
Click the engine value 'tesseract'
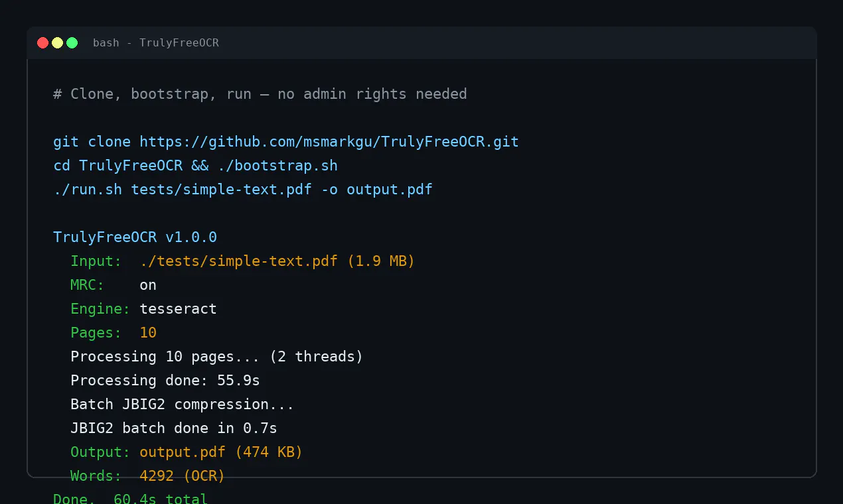coord(178,309)
